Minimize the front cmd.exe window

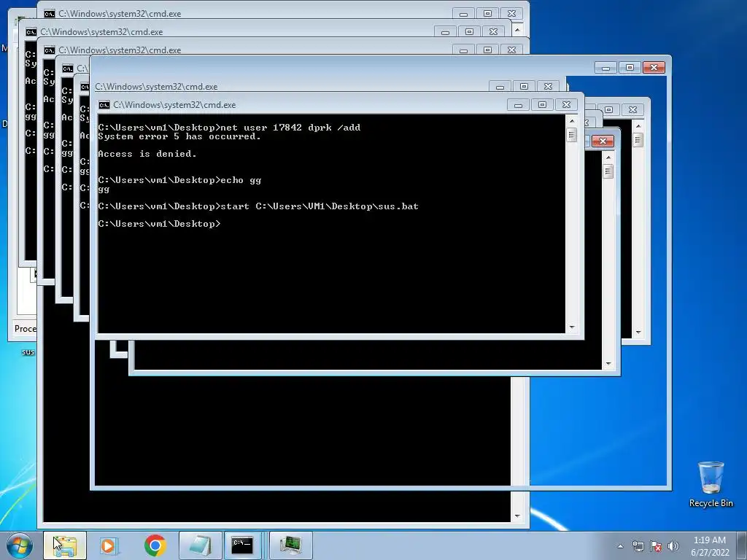pos(518,105)
